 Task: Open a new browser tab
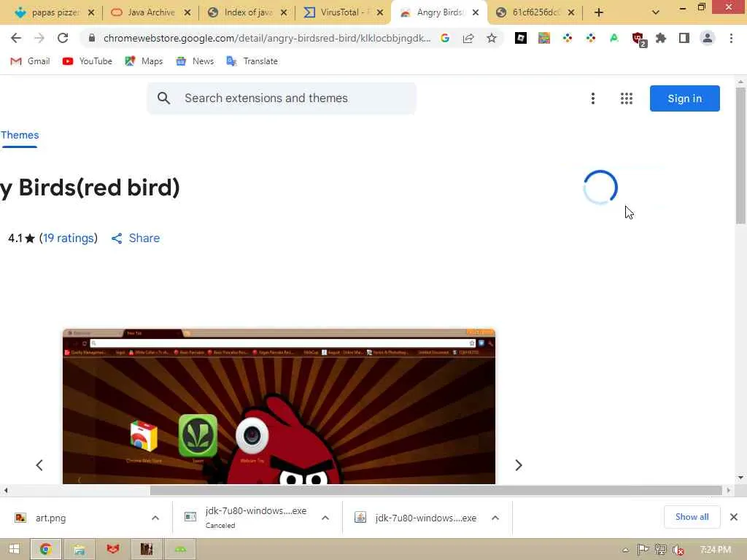point(599,13)
